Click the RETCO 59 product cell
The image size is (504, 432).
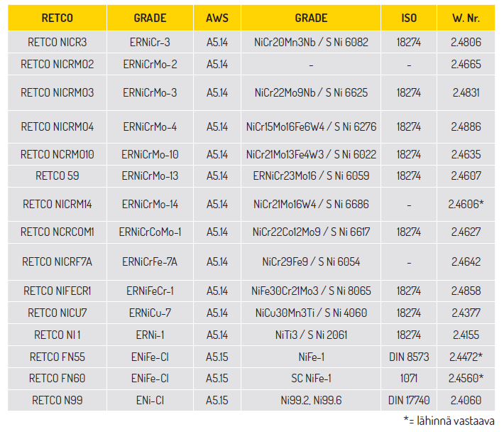point(57,176)
